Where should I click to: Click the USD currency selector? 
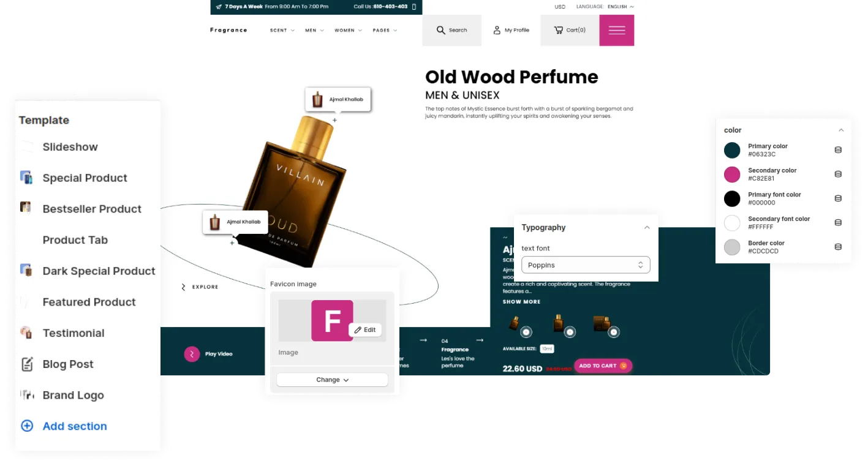[x=560, y=7]
